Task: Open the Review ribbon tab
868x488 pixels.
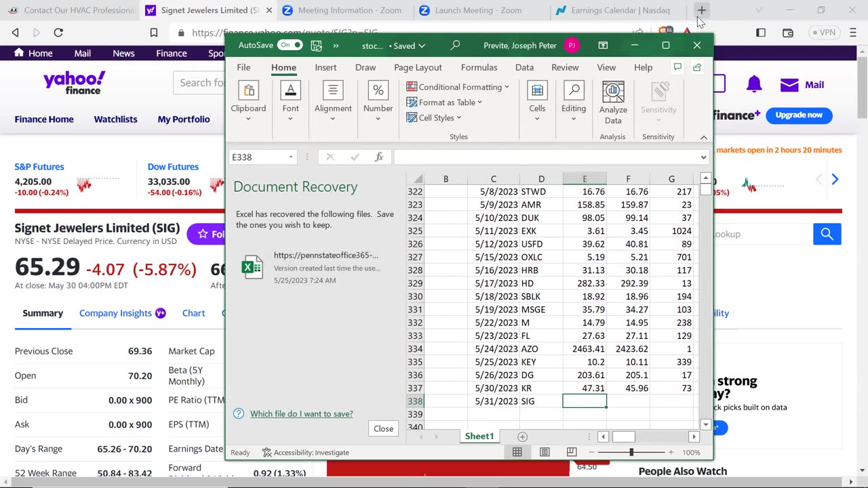Action: click(x=565, y=67)
